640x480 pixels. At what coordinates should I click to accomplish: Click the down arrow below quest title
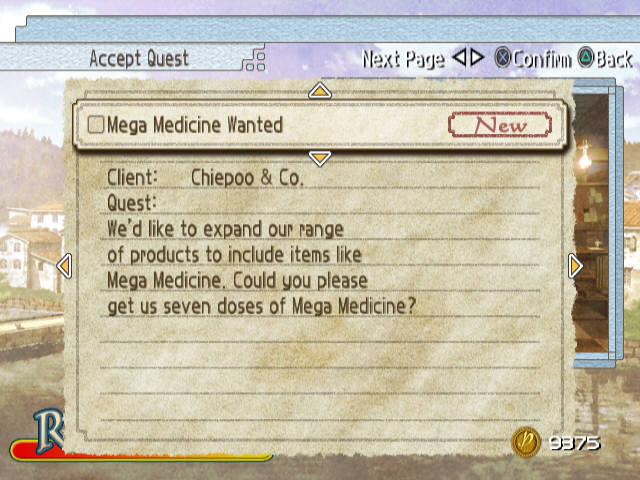pyautogui.click(x=320, y=158)
